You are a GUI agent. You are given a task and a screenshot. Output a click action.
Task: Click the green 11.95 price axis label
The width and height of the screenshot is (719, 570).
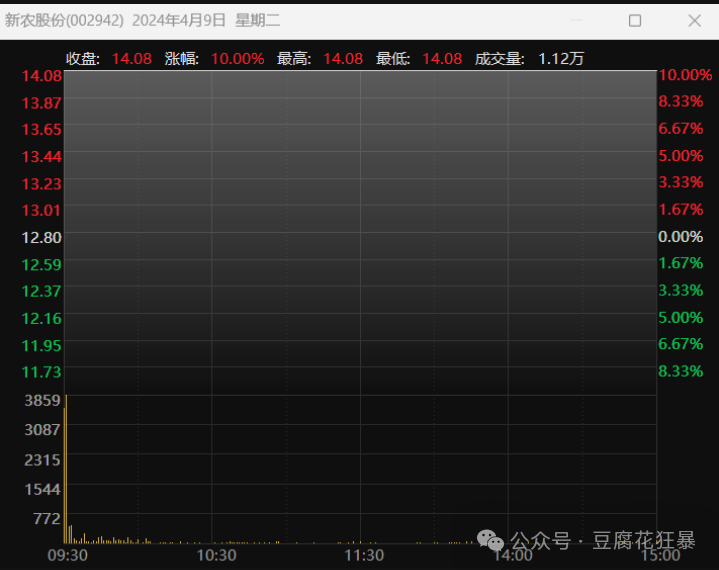pos(42,346)
